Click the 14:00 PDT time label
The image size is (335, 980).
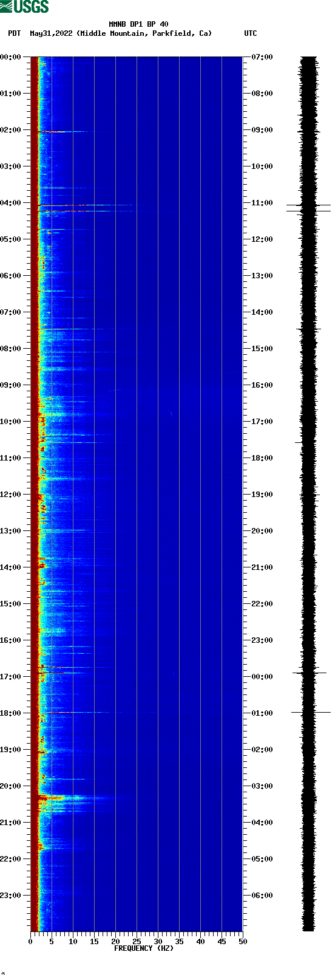10,567
